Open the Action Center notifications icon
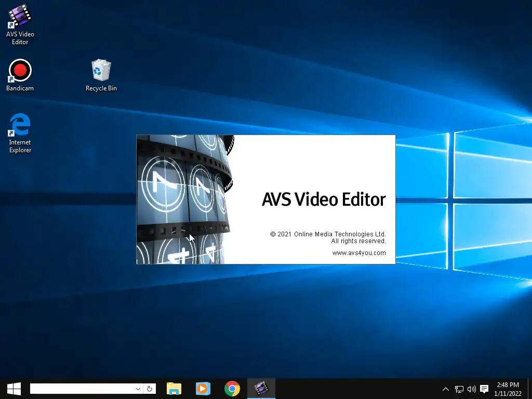The width and height of the screenshot is (532, 399). click(x=485, y=389)
